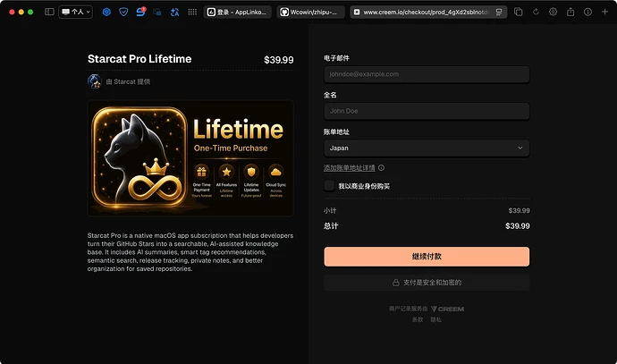Screen dimensions: 617x364
Task: Click the CREEM logo link
Action: tap(448, 309)
